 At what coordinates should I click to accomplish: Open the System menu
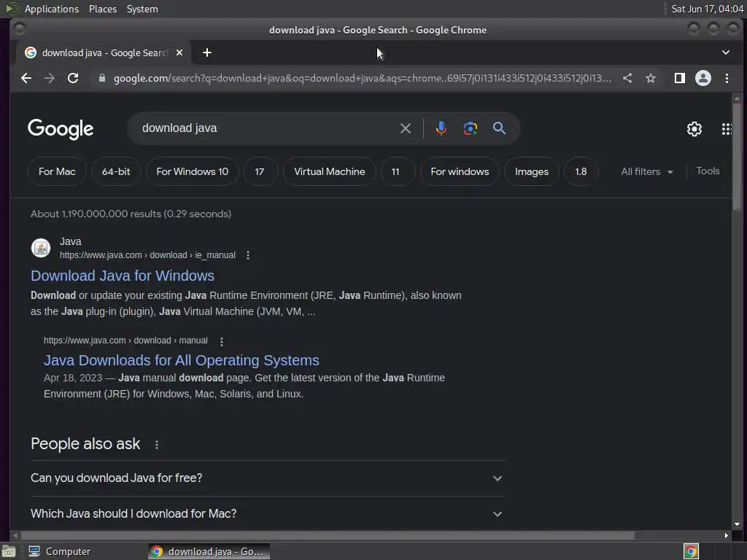(x=142, y=9)
